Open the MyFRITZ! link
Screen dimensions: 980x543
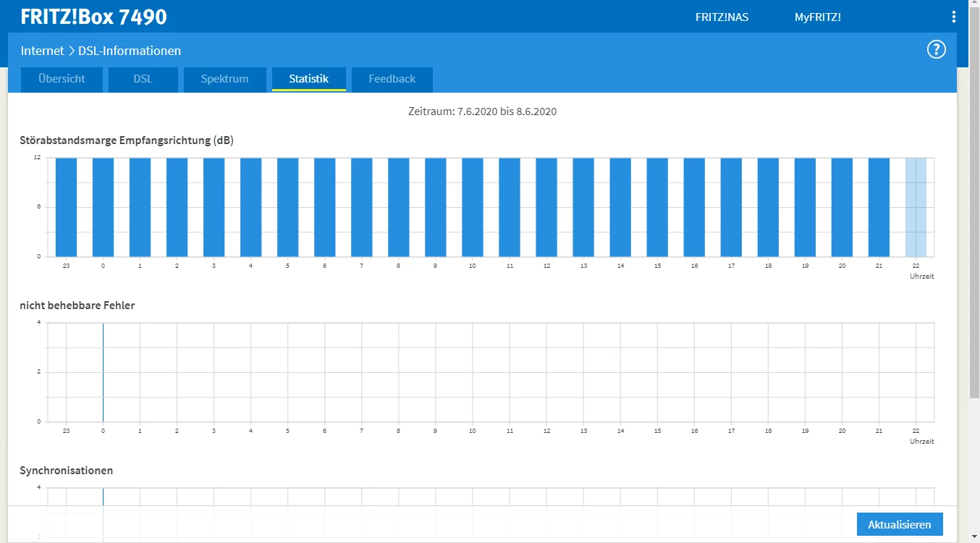tap(818, 17)
